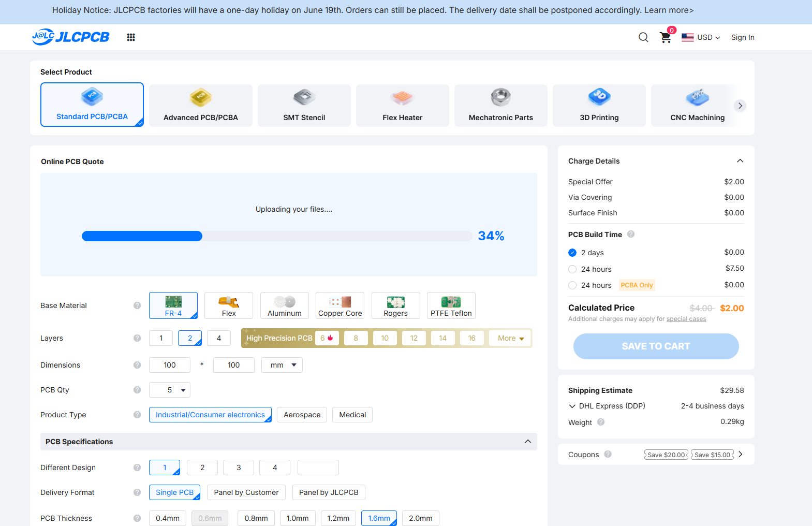Open Learn more holiday notice link
The width and height of the screenshot is (812, 526).
[x=669, y=10]
